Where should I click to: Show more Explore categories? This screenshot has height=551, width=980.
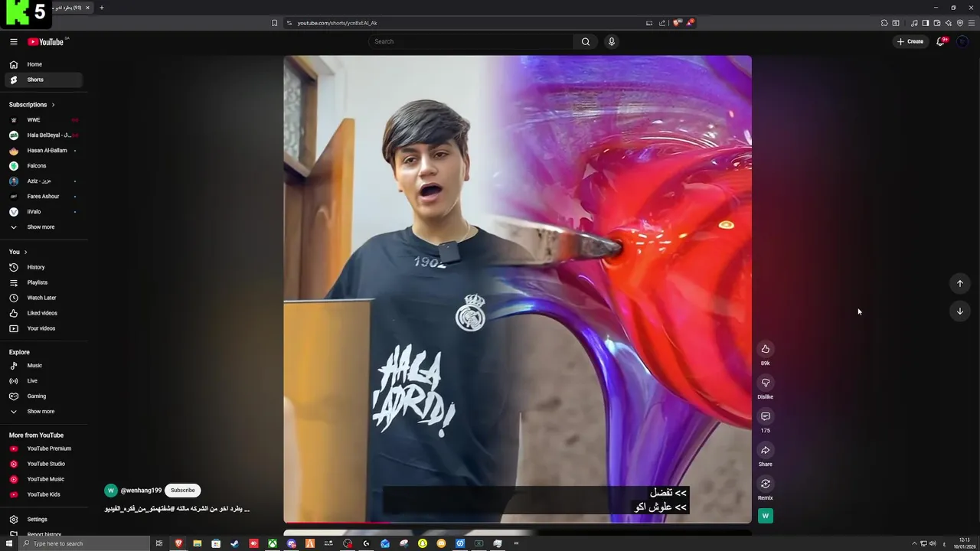44,412
